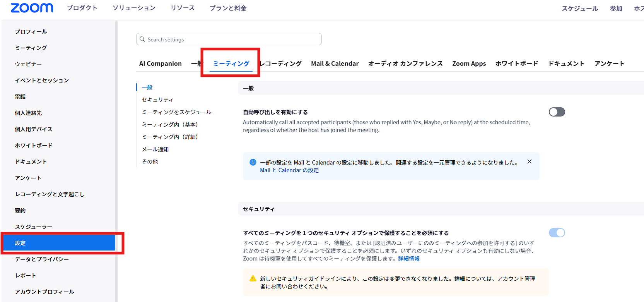
Task: Click 参加 in top bar
Action: [x=616, y=9]
